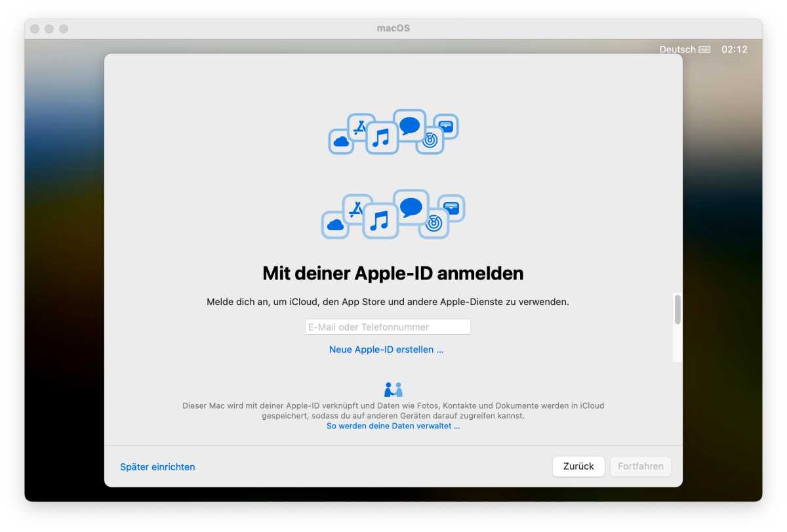Click the 02:12 clock in the menu bar

click(x=734, y=50)
